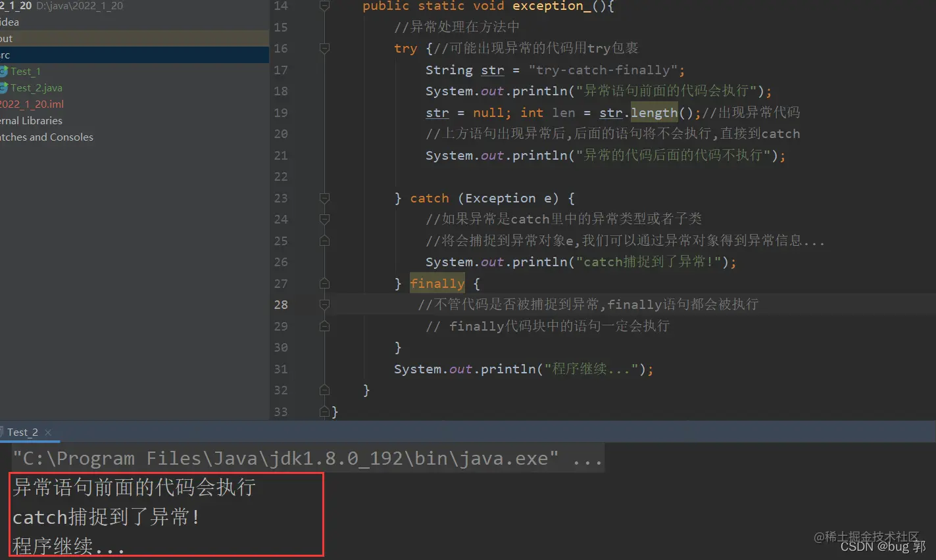Toggle the fold end marker at line 25
This screenshot has height=560, width=936.
[324, 241]
